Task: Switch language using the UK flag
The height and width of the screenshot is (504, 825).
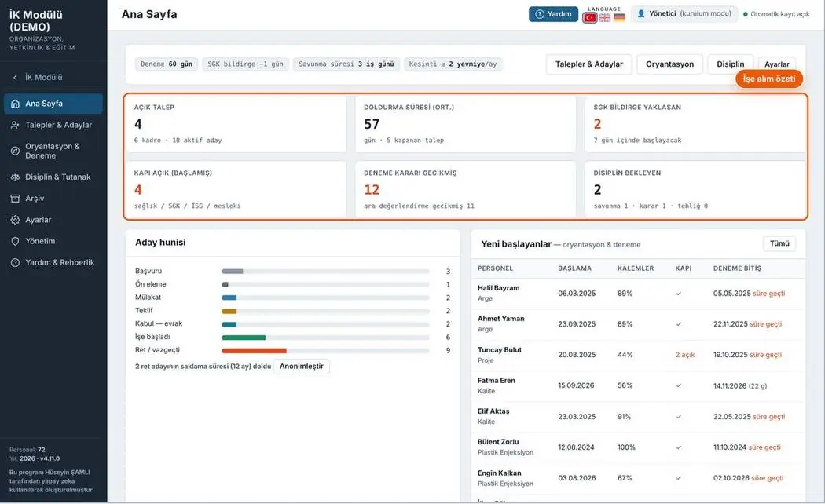Action: (605, 18)
